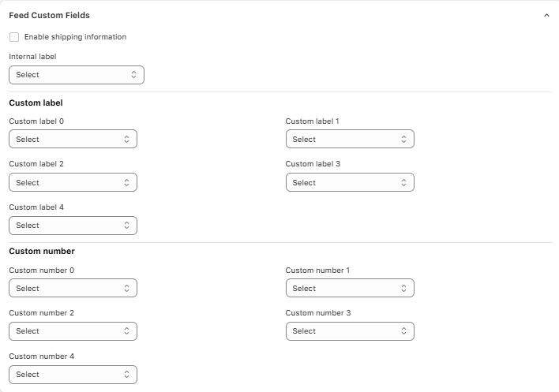The image size is (559, 392).
Task: Choose a value for Custom label 4
Action: [x=73, y=226]
